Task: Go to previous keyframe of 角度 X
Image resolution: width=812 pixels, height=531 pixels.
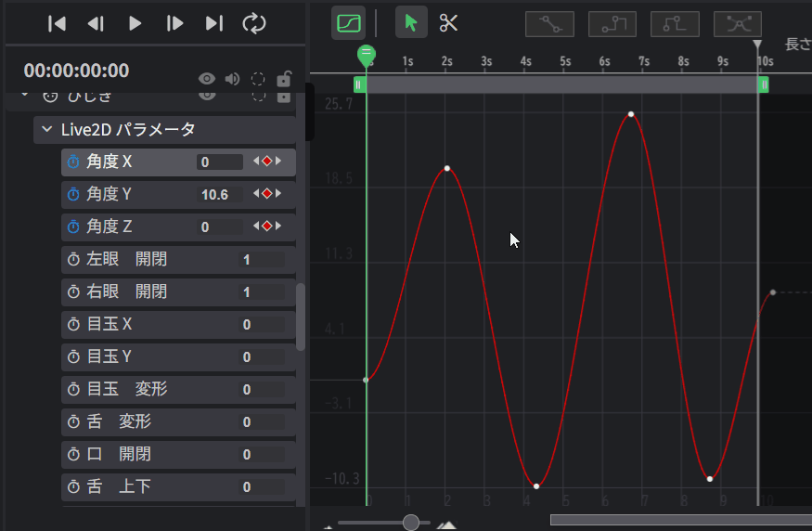Action: click(x=256, y=162)
